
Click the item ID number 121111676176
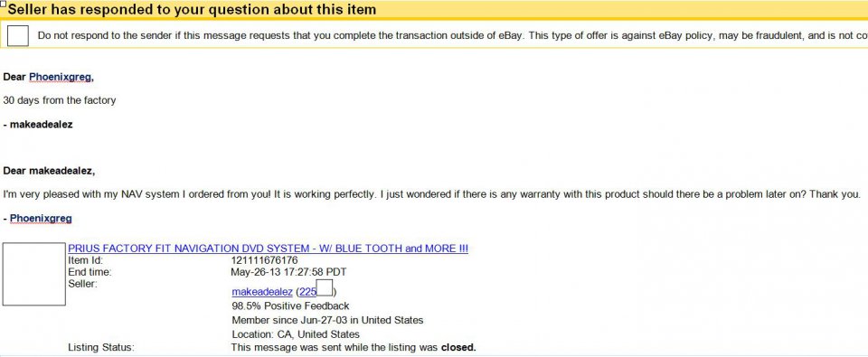pyautogui.click(x=264, y=260)
